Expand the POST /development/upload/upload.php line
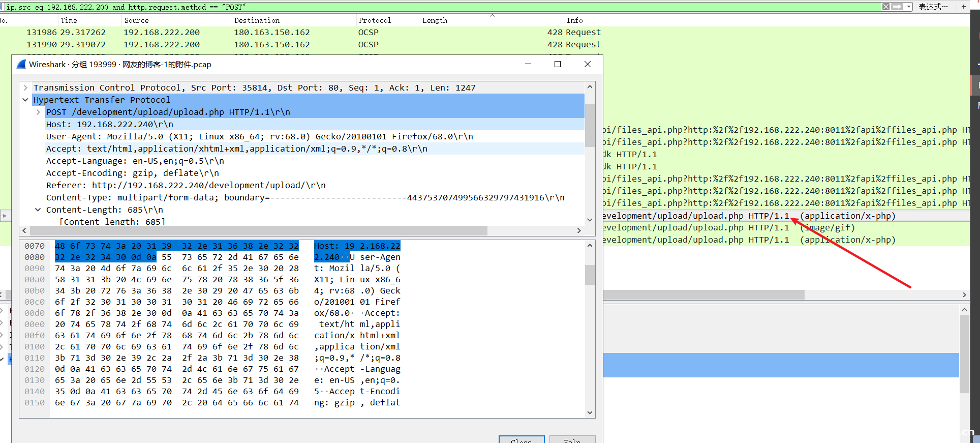Image resolution: width=980 pixels, height=443 pixels. [38, 112]
